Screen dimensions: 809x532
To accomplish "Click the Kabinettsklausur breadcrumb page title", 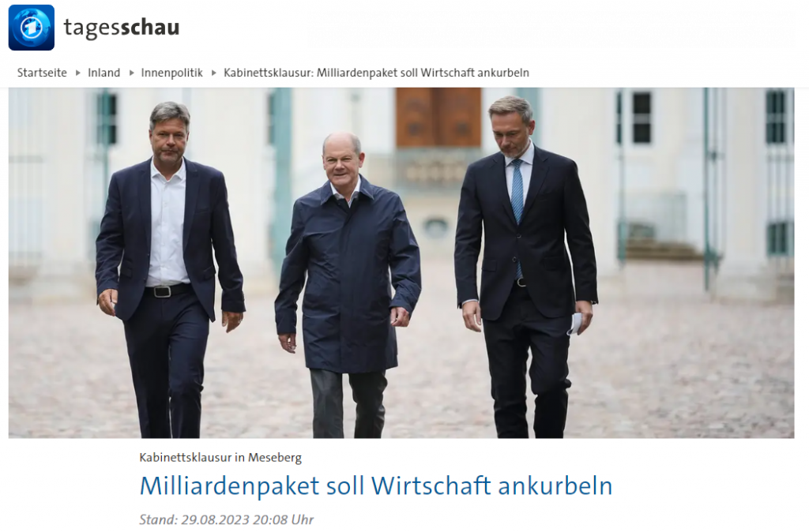I will (x=376, y=73).
